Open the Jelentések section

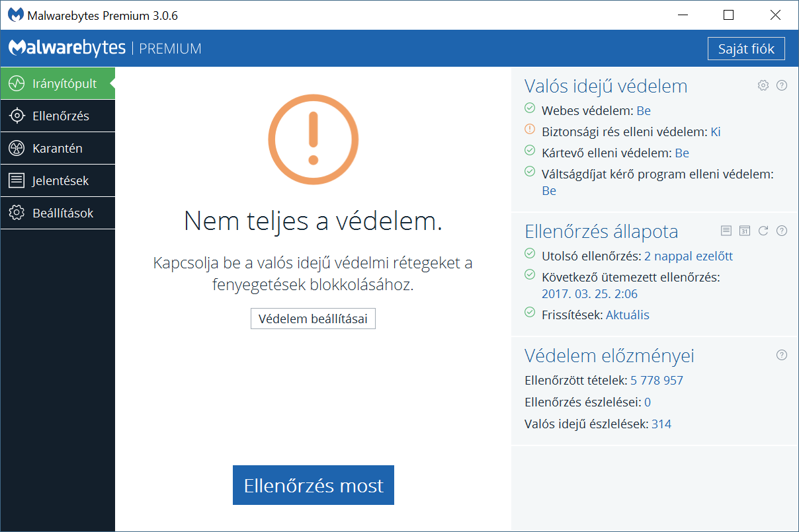pyautogui.click(x=58, y=181)
